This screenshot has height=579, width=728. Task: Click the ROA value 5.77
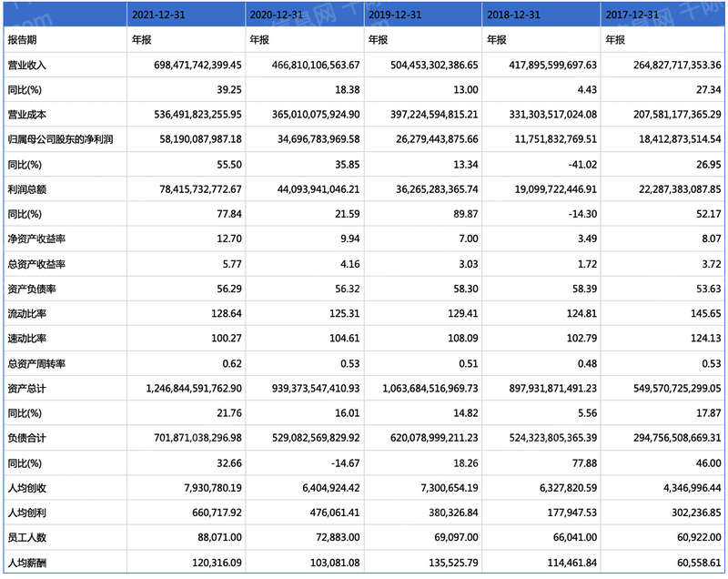[232, 264]
